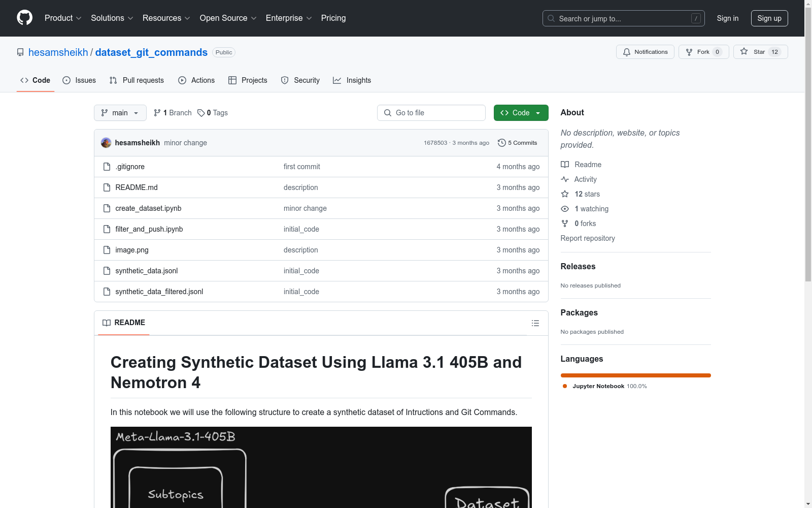This screenshot has height=508, width=812.
Task: Expand the Enterprise menu
Action: 289,18
